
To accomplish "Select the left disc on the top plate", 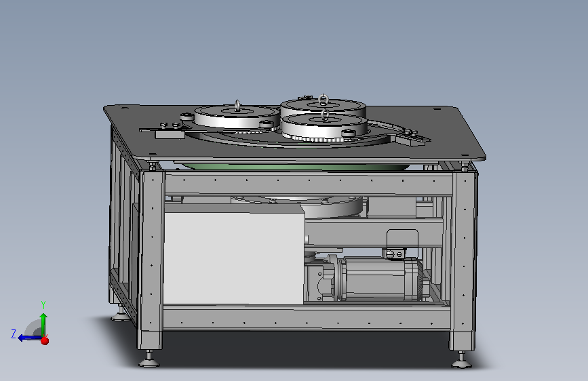I will (x=237, y=117).
